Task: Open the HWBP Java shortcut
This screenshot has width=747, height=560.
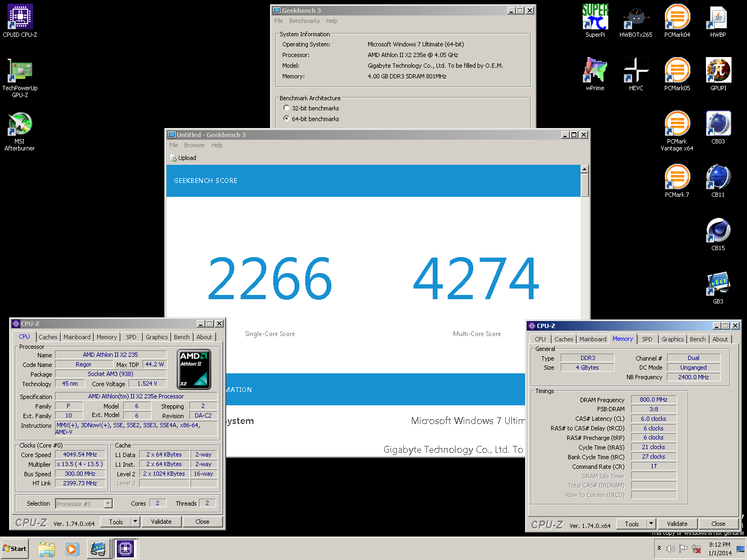Action: pos(718,21)
